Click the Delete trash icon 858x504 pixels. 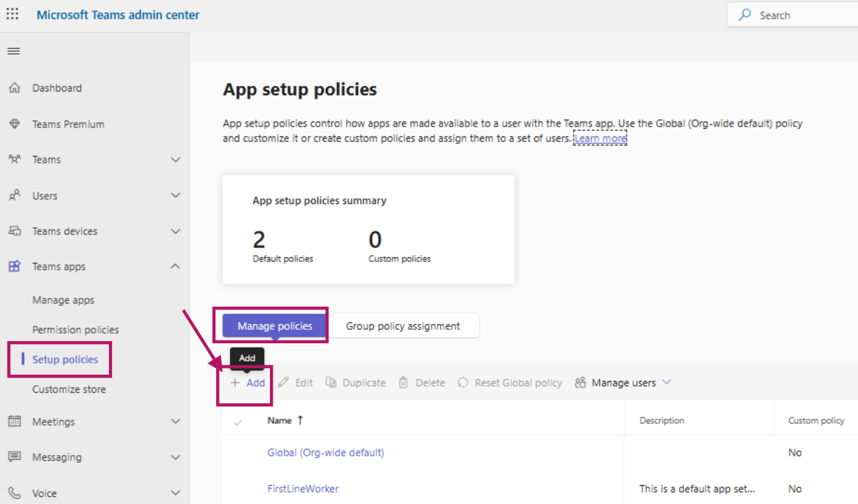pos(403,382)
